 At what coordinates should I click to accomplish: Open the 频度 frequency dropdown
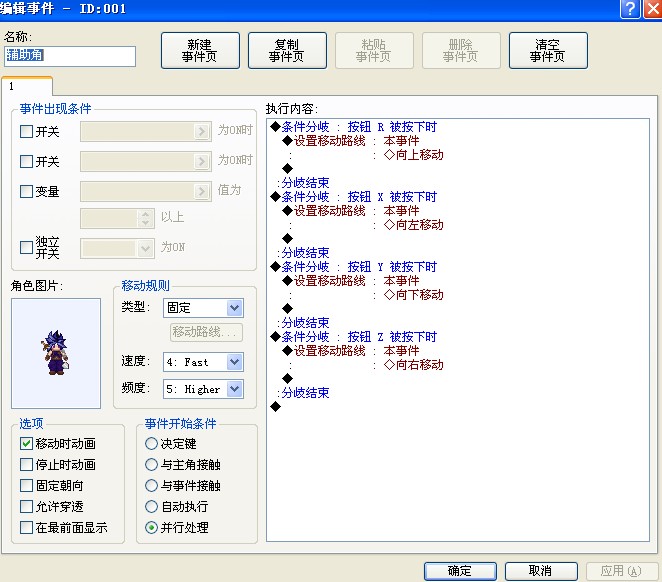pyautogui.click(x=235, y=389)
